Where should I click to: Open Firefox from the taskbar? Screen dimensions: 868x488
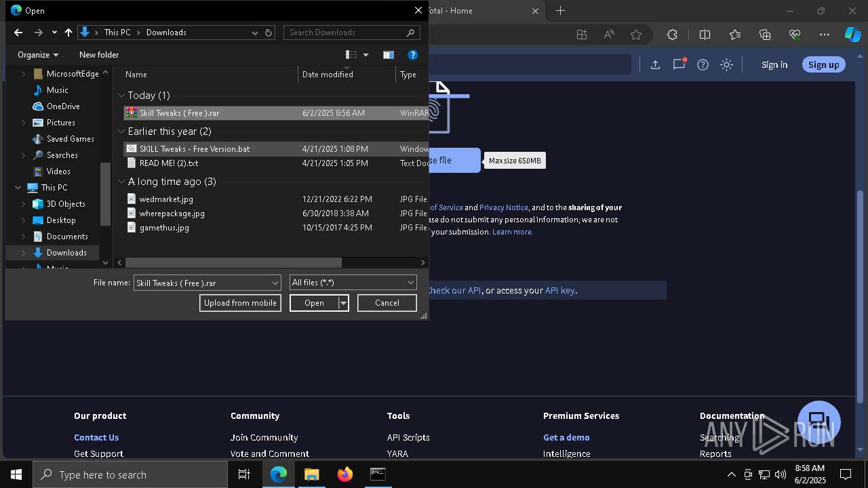(x=345, y=474)
